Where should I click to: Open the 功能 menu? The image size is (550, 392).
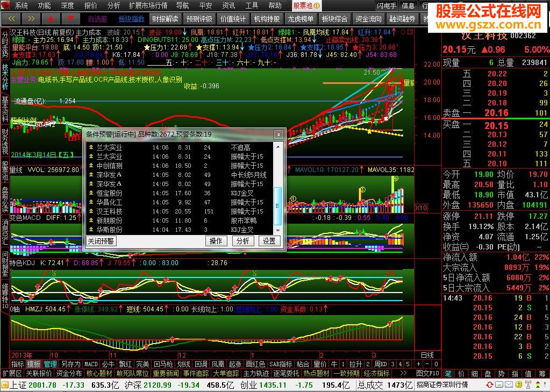pyautogui.click(x=45, y=5)
